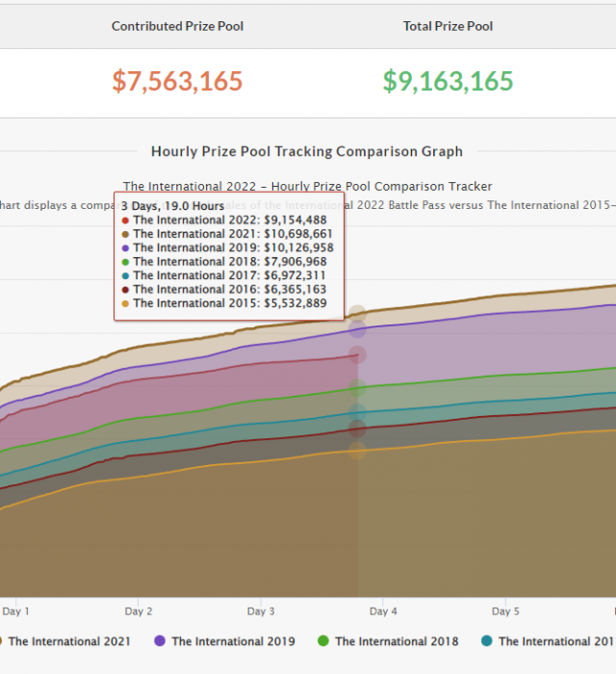Click the Contributed Prize Pool header

pos(177,26)
